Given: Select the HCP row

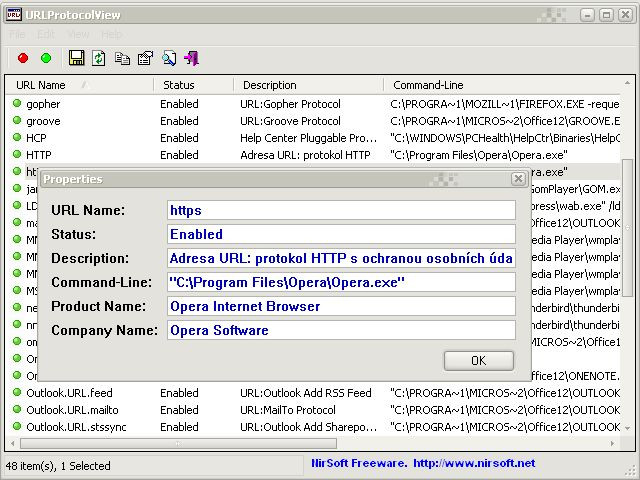Looking at the screenshot, I should [313, 138].
